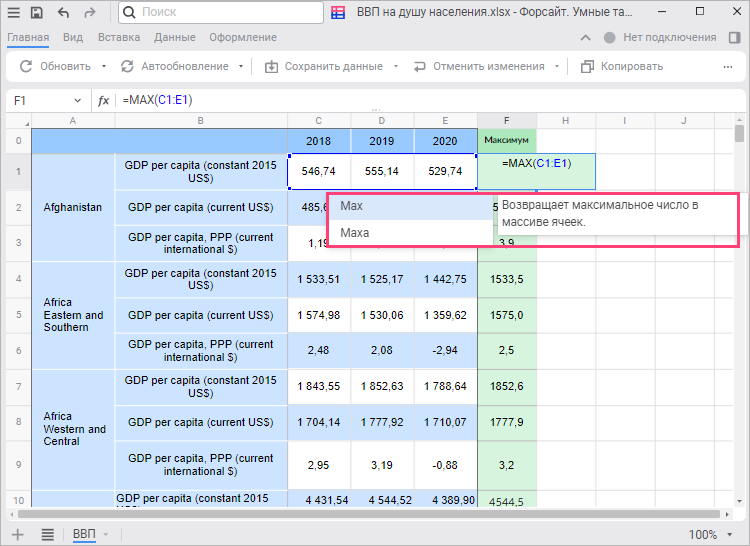Open the cell name box dropdown
The width and height of the screenshot is (750, 546).
pyautogui.click(x=78, y=100)
